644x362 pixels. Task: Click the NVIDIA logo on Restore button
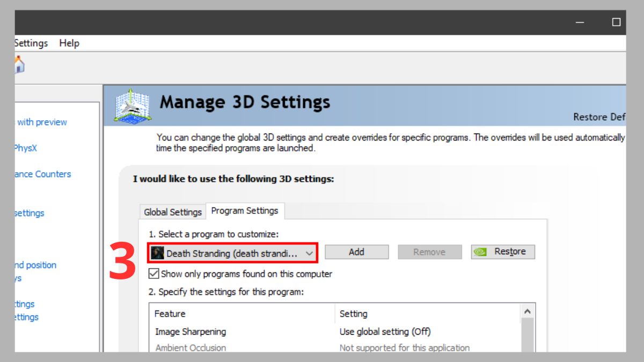[480, 252]
